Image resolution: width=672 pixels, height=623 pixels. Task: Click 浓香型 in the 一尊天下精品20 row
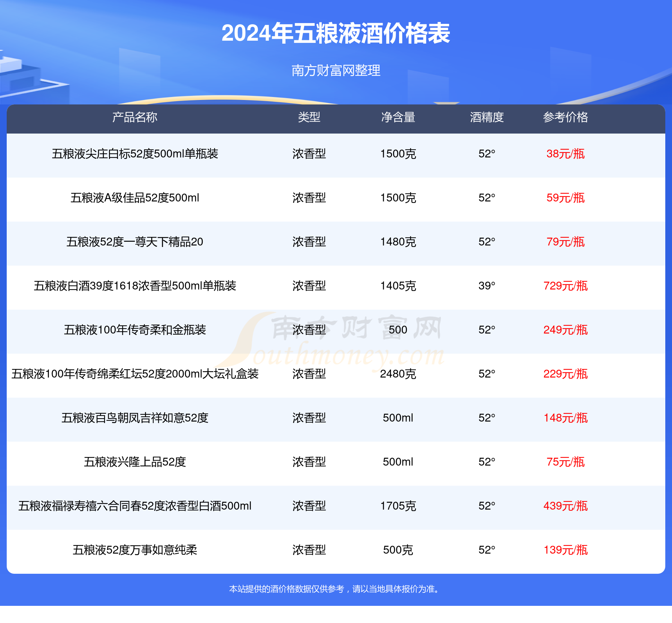309,242
